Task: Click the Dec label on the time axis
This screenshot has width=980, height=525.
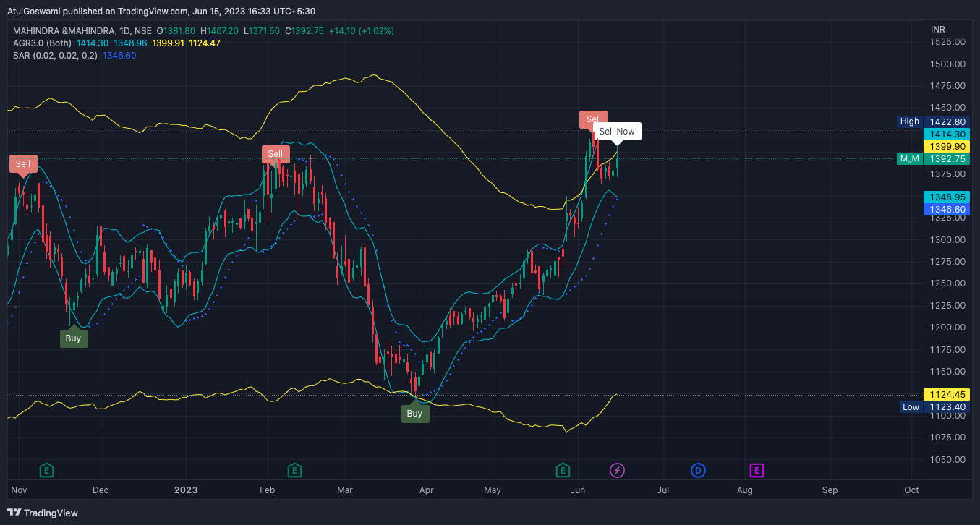Action: tap(101, 490)
